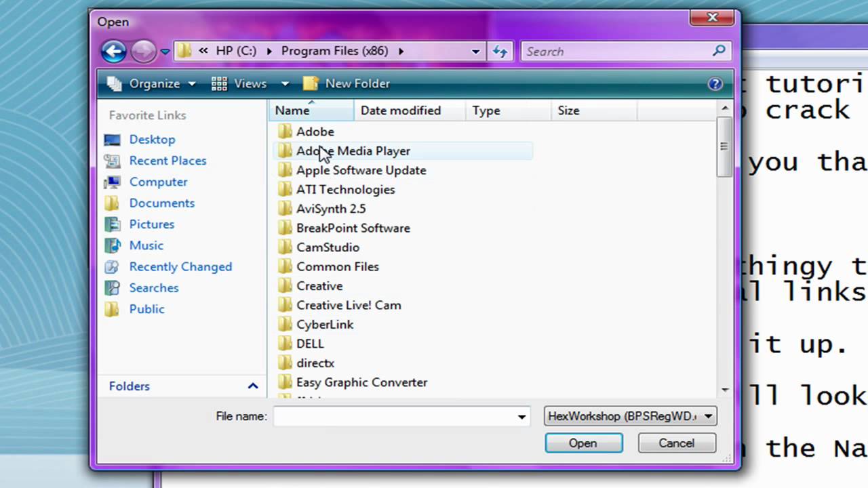Click the Music icon in sidebar
Image resolution: width=868 pixels, height=488 pixels.
pyautogui.click(x=112, y=245)
